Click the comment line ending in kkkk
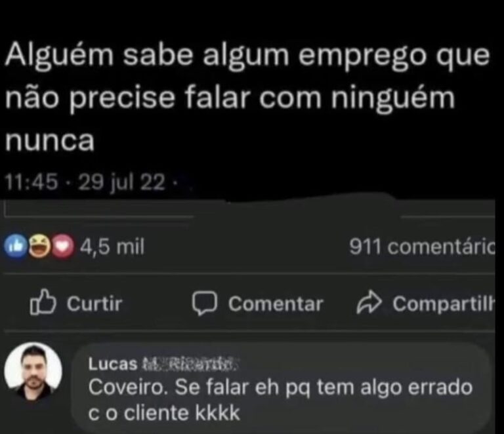This screenshot has height=434, width=504. pos(164,412)
